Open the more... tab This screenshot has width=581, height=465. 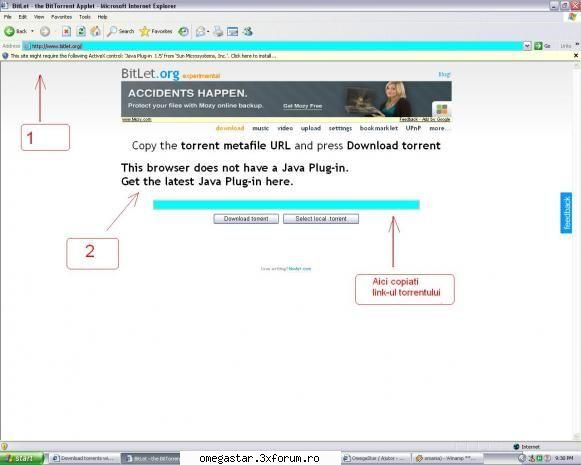coord(440,128)
